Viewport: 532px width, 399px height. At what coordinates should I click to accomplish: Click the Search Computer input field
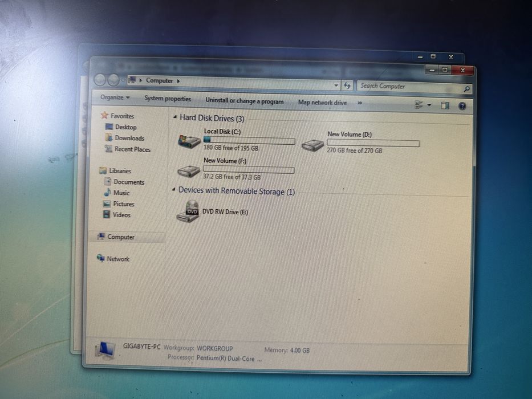click(410, 87)
